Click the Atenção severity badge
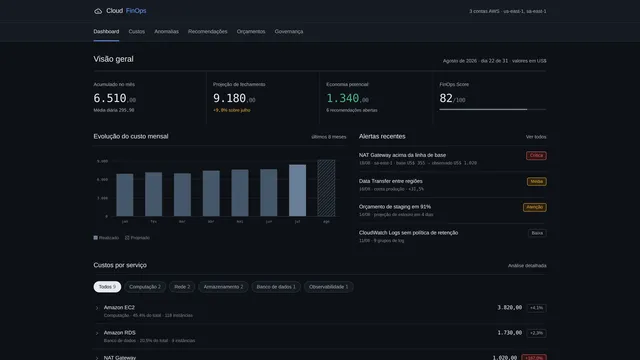 tap(535, 207)
